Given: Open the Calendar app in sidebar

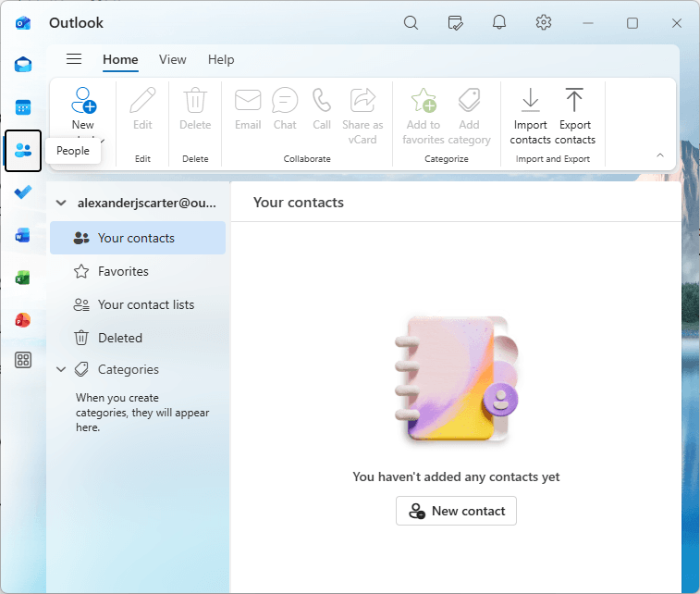Looking at the screenshot, I should click(x=23, y=107).
